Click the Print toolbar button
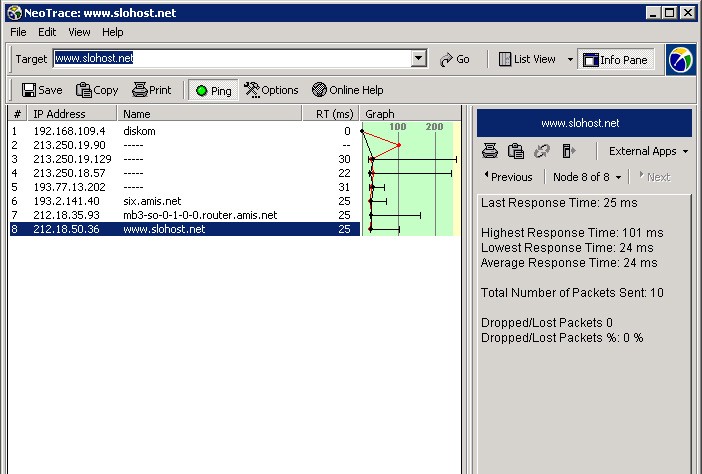The image size is (702, 474). [x=152, y=90]
